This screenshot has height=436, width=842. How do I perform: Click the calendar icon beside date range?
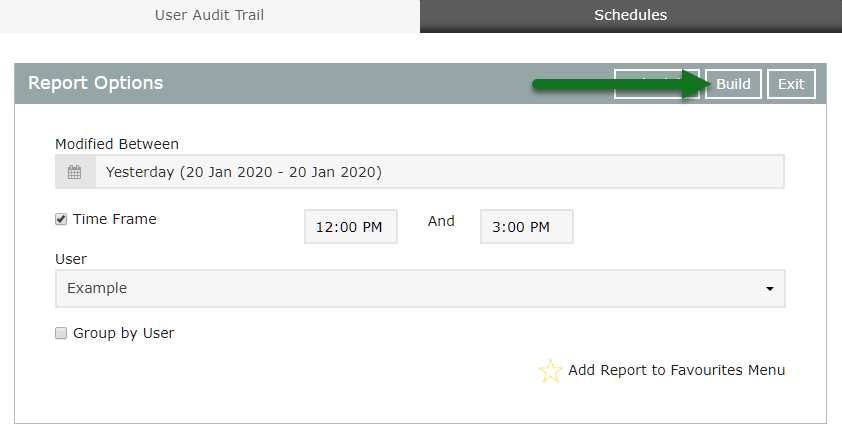pos(74,172)
